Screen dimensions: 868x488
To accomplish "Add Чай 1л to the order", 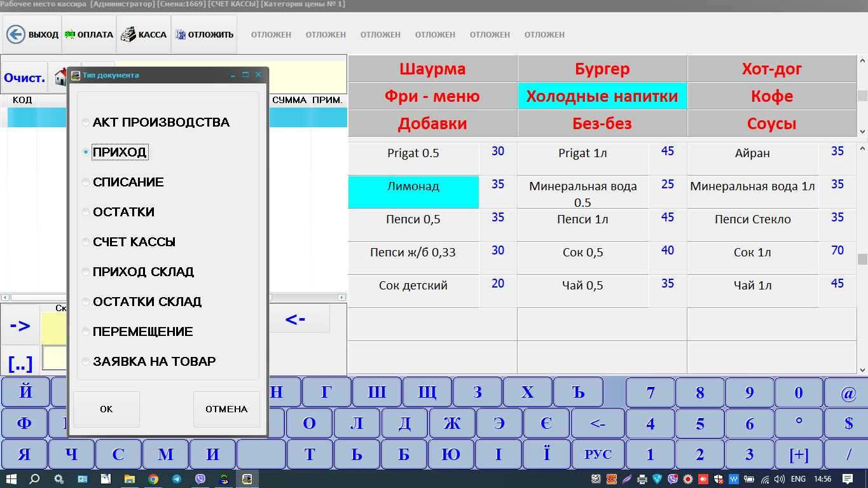I will pyautogui.click(x=752, y=291).
